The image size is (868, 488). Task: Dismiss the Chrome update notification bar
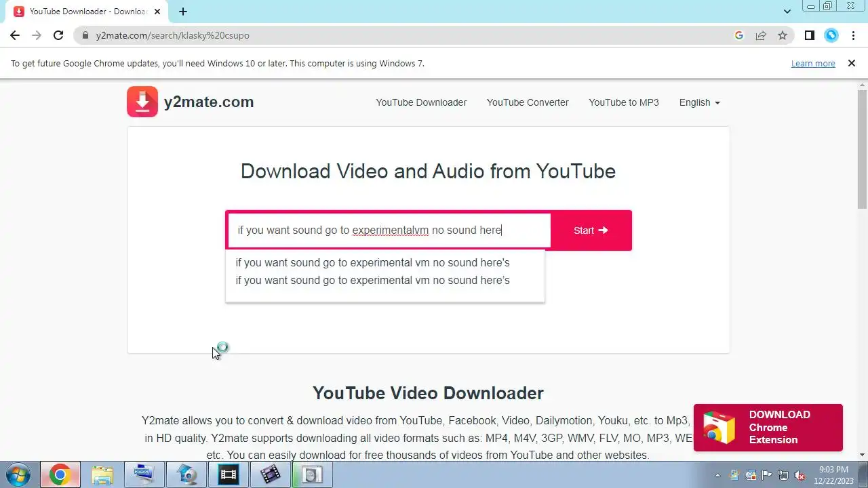click(851, 63)
